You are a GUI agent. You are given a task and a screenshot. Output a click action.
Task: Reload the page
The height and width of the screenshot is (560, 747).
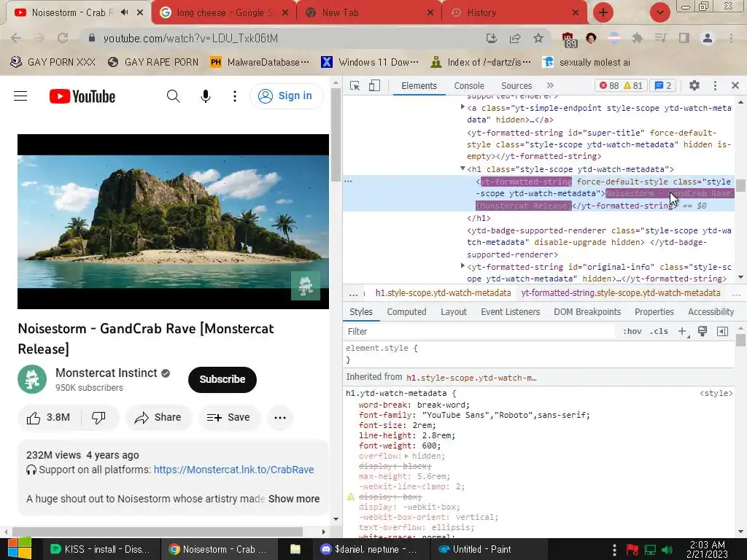[x=63, y=38]
